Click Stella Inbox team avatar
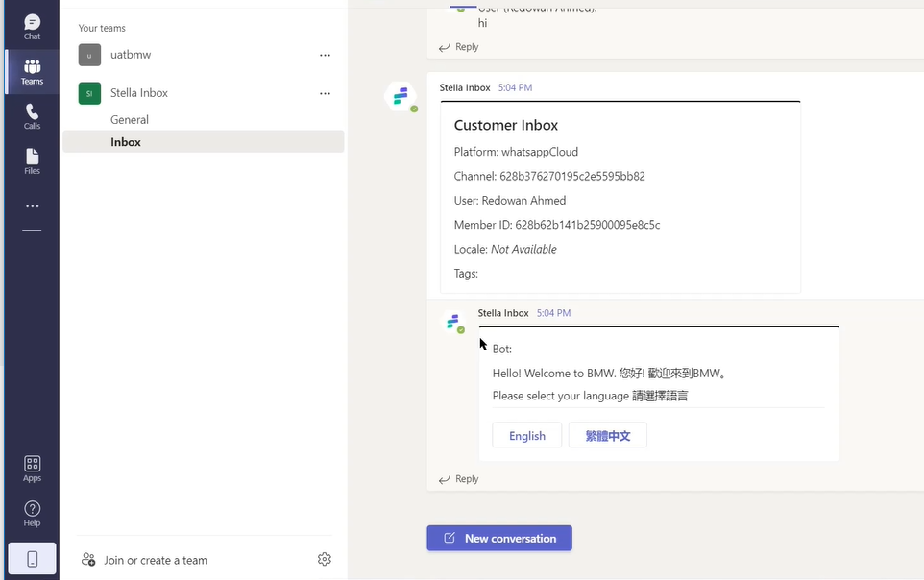The height and width of the screenshot is (580, 924). (89, 93)
